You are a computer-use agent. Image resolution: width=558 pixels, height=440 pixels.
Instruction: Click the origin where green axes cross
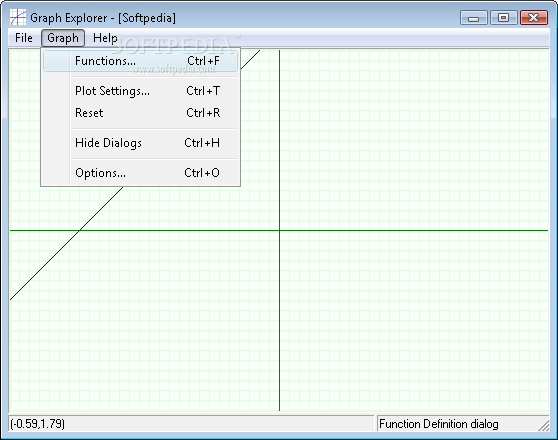pyautogui.click(x=279, y=230)
